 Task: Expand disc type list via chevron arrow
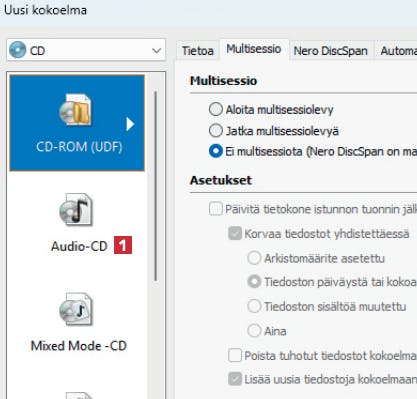pyautogui.click(x=156, y=51)
